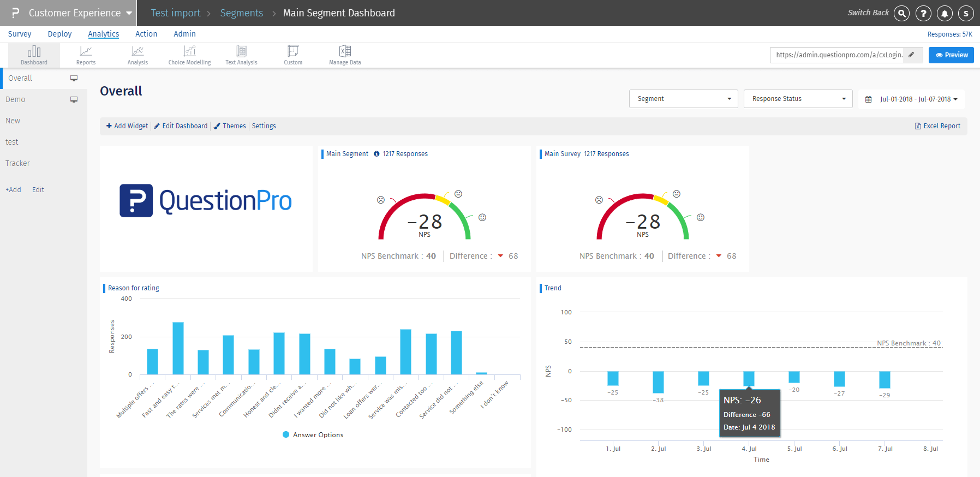
Task: Click monitor icon beside Overall dashboard
Action: click(74, 78)
